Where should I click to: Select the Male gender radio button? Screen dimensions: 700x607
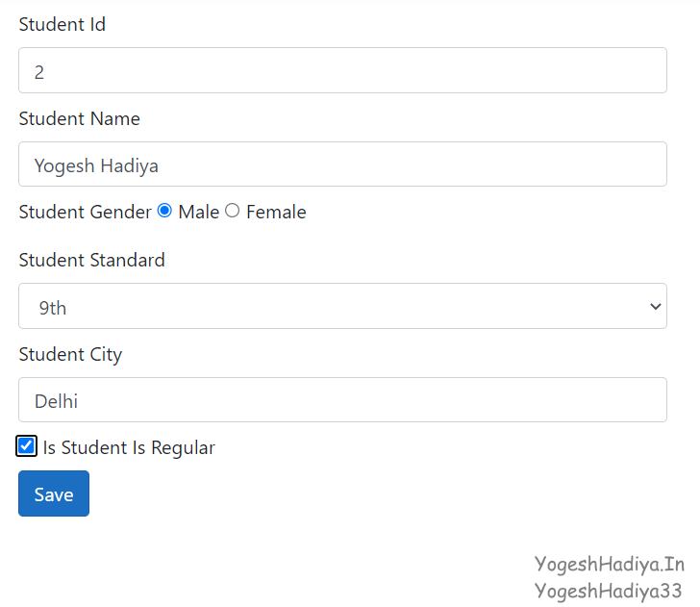(164, 211)
